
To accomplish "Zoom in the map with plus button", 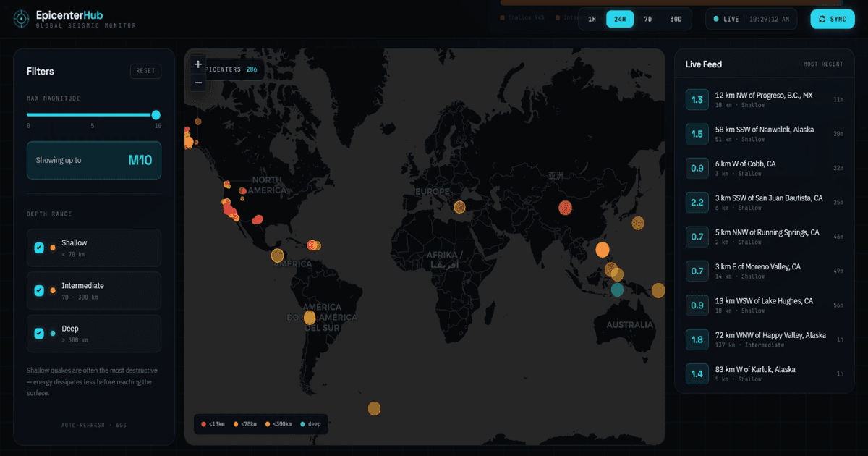I will 198,64.
